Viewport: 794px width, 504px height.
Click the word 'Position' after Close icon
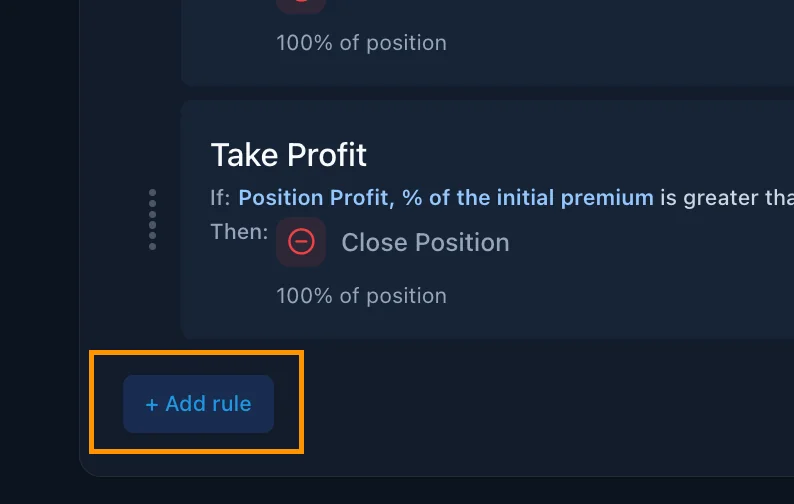click(463, 242)
